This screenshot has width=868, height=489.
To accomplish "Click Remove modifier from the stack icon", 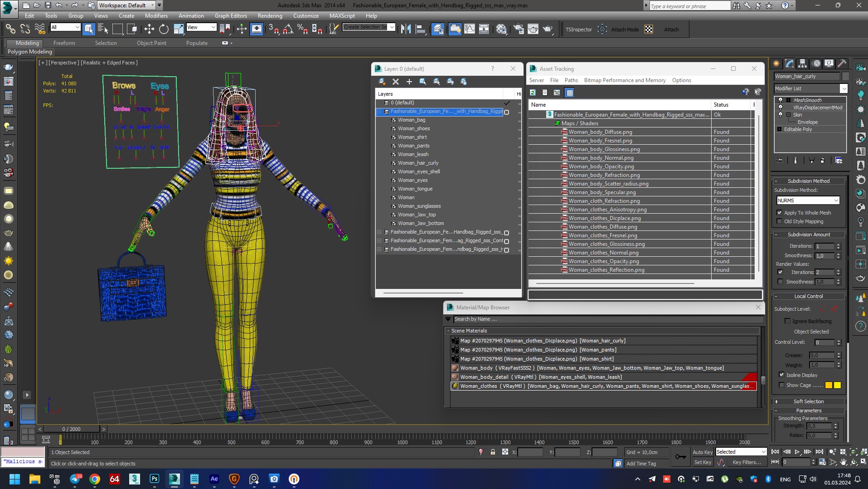I will coord(823,160).
